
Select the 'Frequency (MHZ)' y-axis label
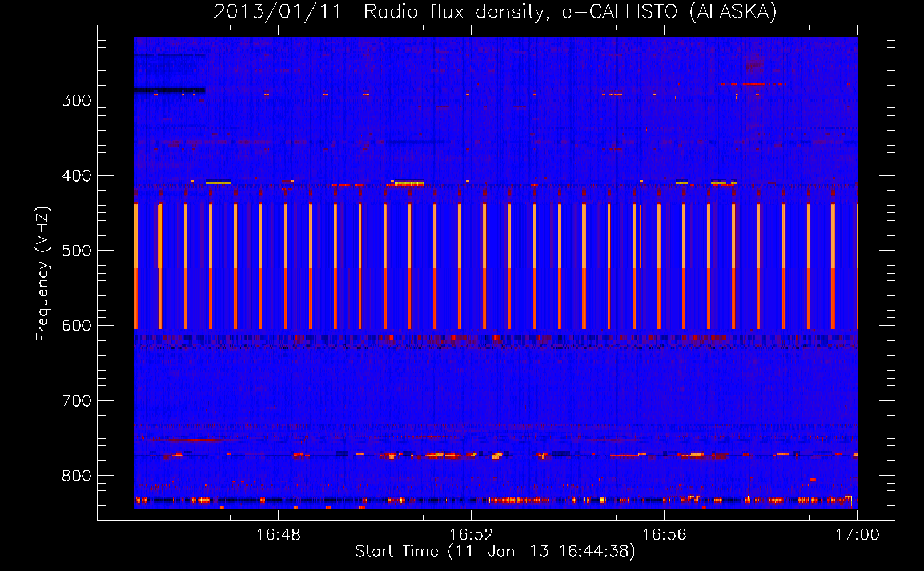click(43, 274)
